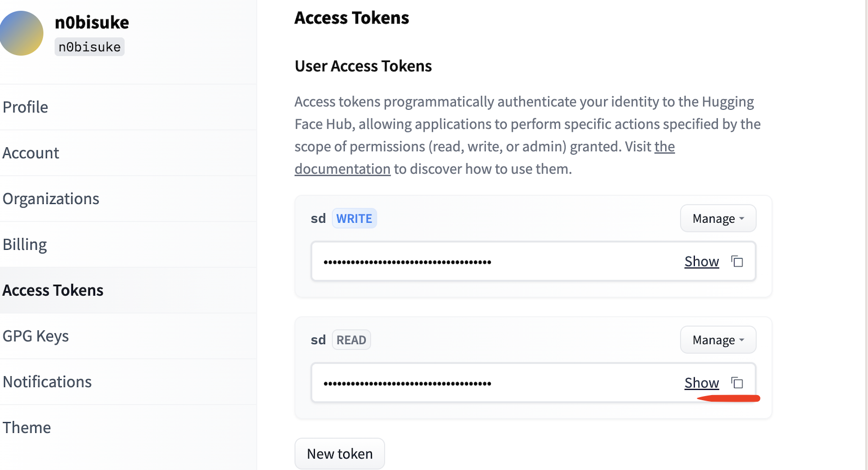This screenshot has width=868, height=470.
Task: Open Theme settings
Action: click(27, 428)
